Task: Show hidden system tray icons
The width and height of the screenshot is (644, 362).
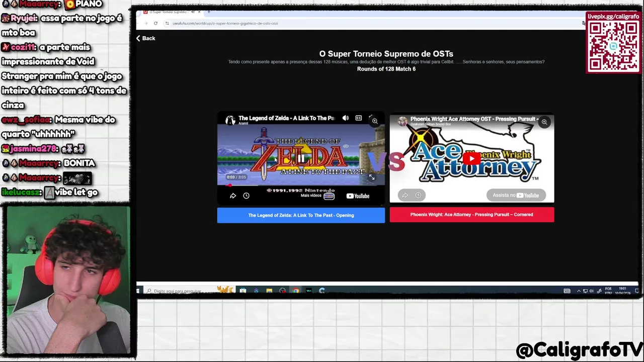Action: (579, 291)
